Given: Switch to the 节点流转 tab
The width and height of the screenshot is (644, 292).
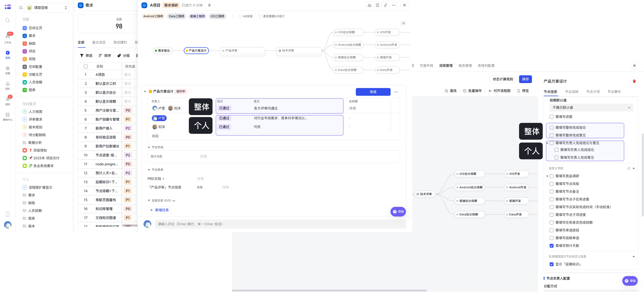Looking at the screenshot, I should pos(572,92).
